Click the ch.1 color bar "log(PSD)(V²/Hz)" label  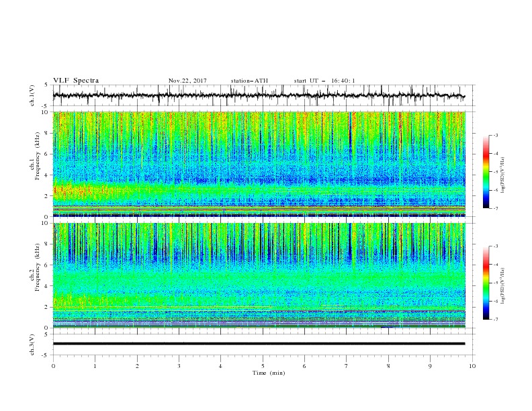pyautogui.click(x=503, y=175)
